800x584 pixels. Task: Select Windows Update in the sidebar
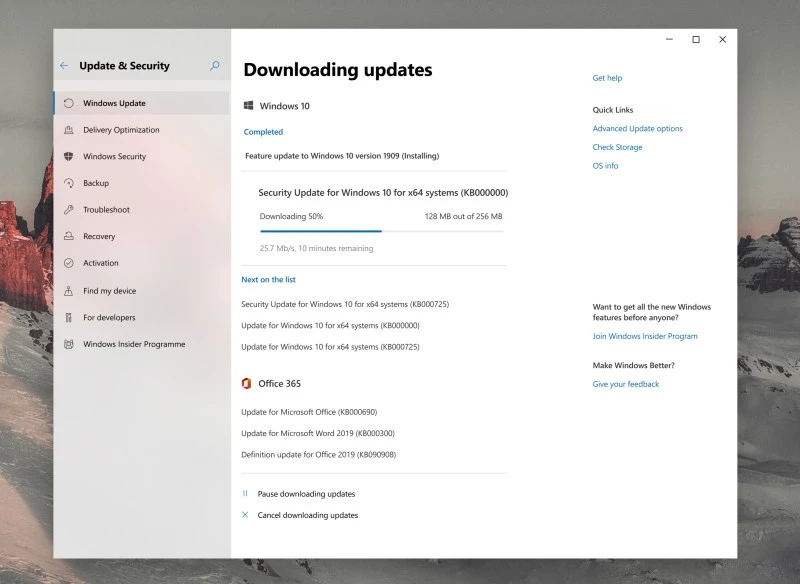pos(116,102)
